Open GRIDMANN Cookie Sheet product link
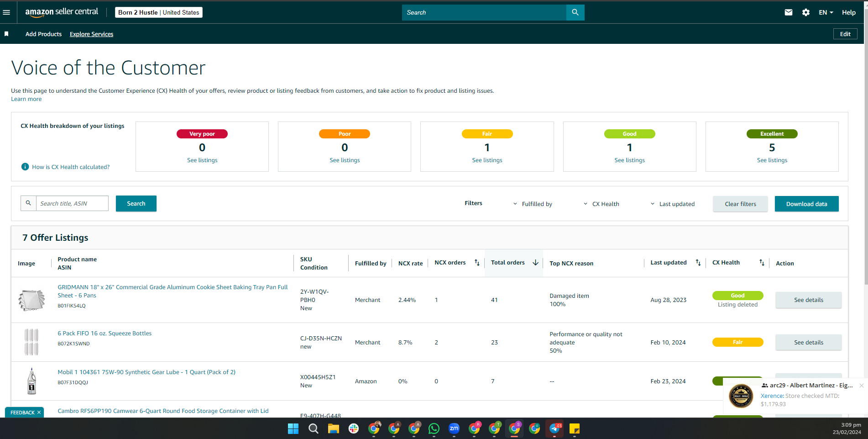868x439 pixels. [x=173, y=291]
